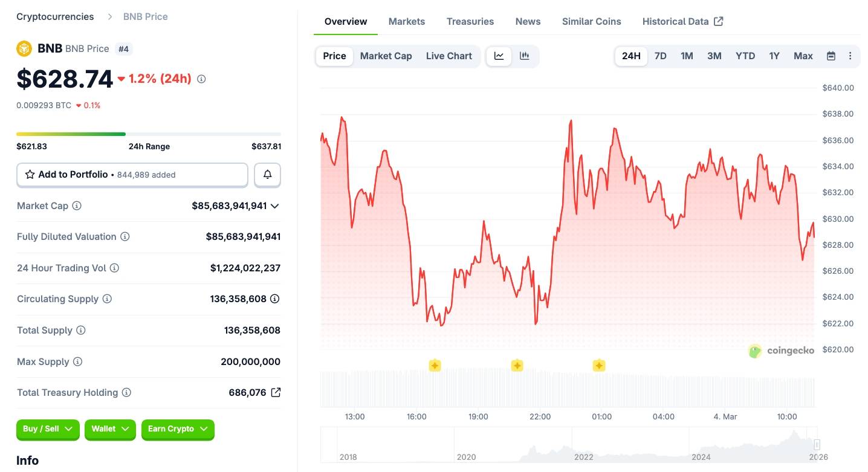Switch chart to Market Cap view

pyautogui.click(x=386, y=56)
